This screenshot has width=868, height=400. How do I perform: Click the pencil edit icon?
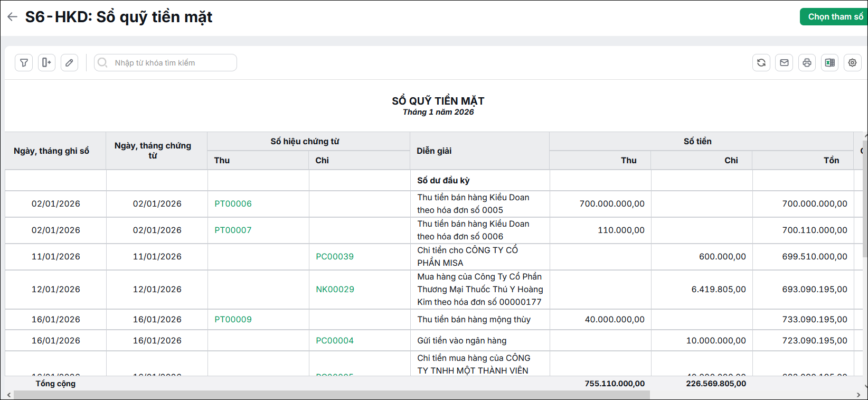[x=69, y=62]
